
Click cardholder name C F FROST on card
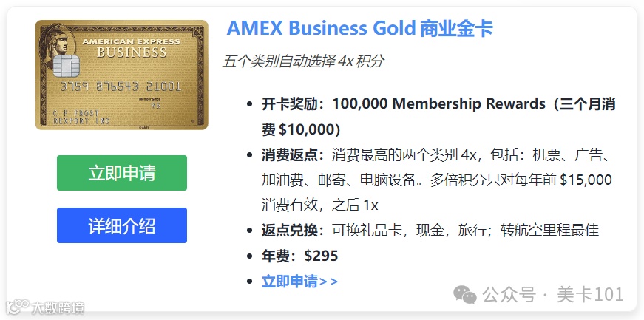(76, 113)
